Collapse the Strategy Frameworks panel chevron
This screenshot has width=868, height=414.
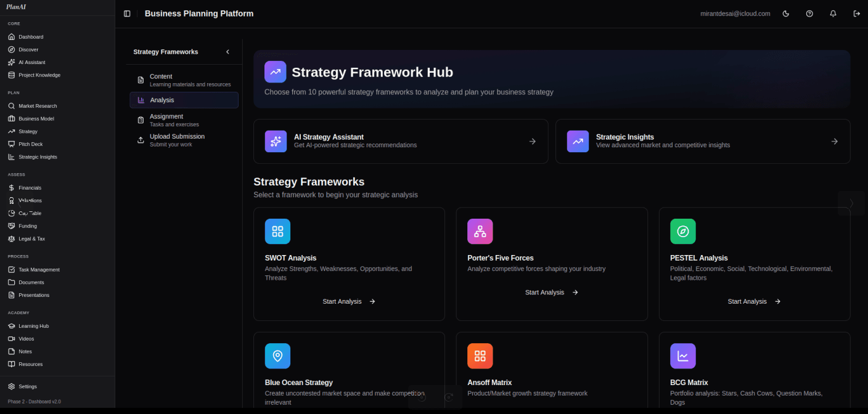(227, 52)
